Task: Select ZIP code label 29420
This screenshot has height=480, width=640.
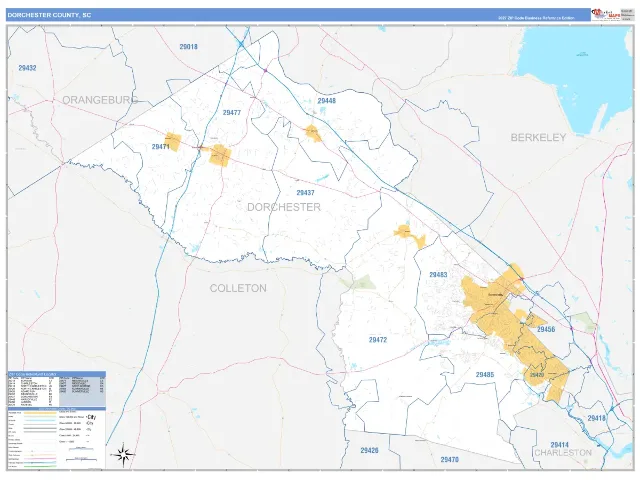Action: pos(537,375)
